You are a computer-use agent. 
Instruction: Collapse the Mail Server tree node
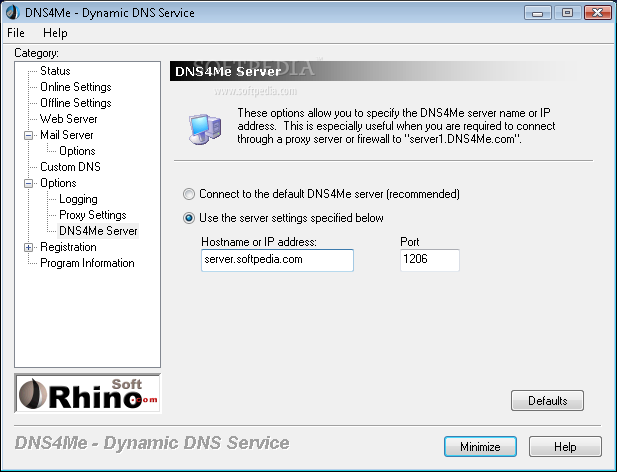coord(28,135)
